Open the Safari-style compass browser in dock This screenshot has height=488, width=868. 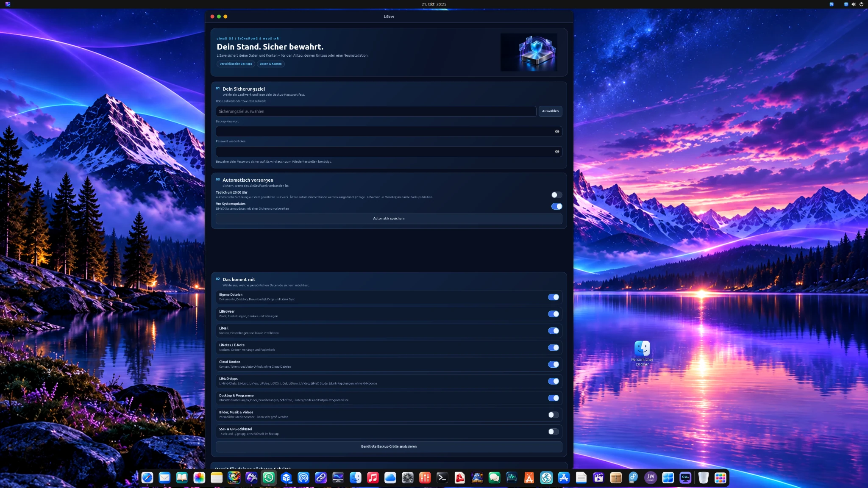[147, 478]
